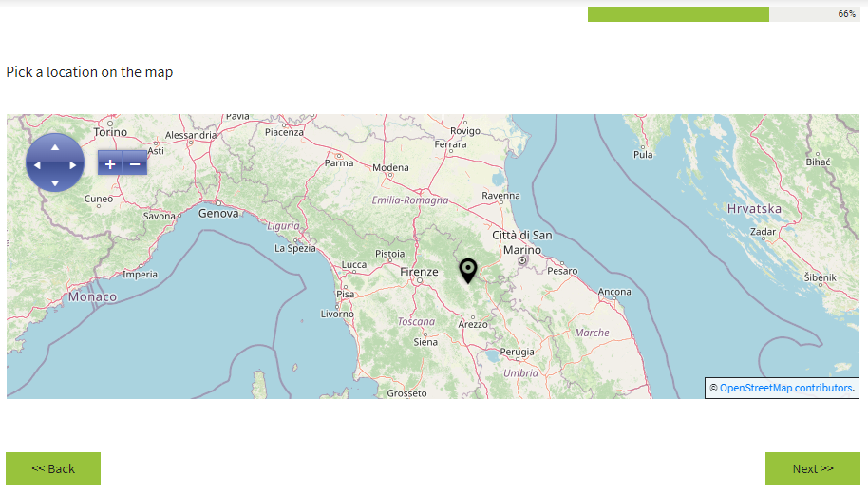Pick Genova on the map
Screen dimensions: 868x496
click(218, 213)
